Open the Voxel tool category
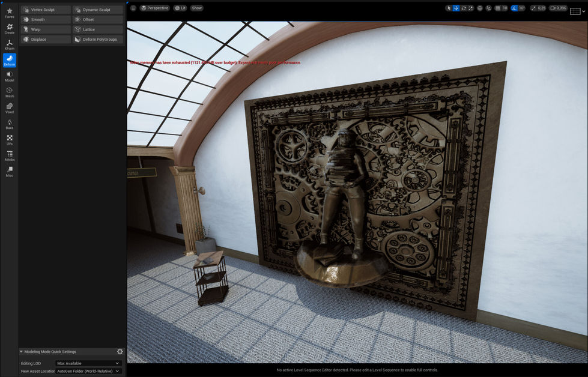The width and height of the screenshot is (588, 377). point(10,108)
